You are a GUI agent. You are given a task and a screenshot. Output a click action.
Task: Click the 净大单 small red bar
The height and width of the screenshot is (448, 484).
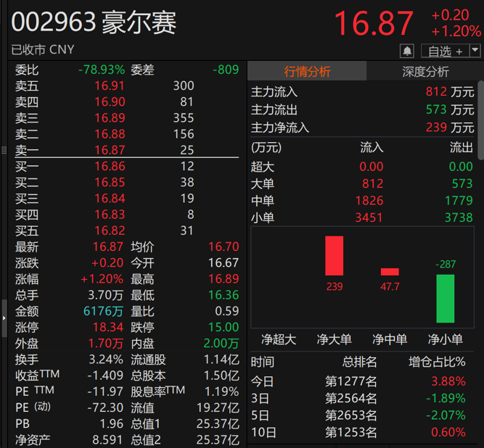click(x=390, y=272)
